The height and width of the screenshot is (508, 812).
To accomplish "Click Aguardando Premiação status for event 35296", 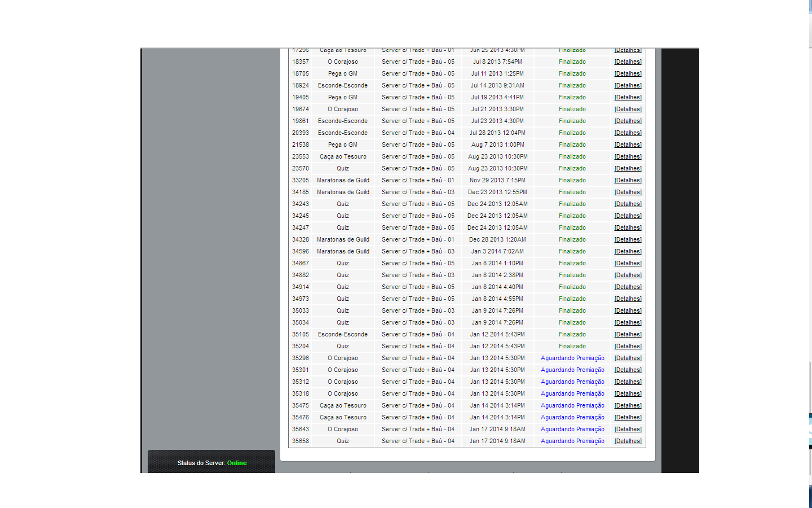I will click(572, 358).
